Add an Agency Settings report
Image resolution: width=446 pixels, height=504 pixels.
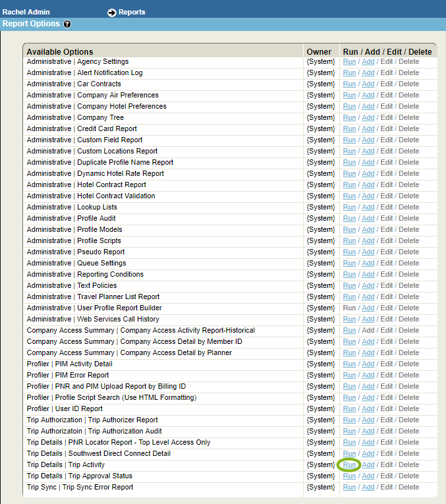click(x=368, y=62)
